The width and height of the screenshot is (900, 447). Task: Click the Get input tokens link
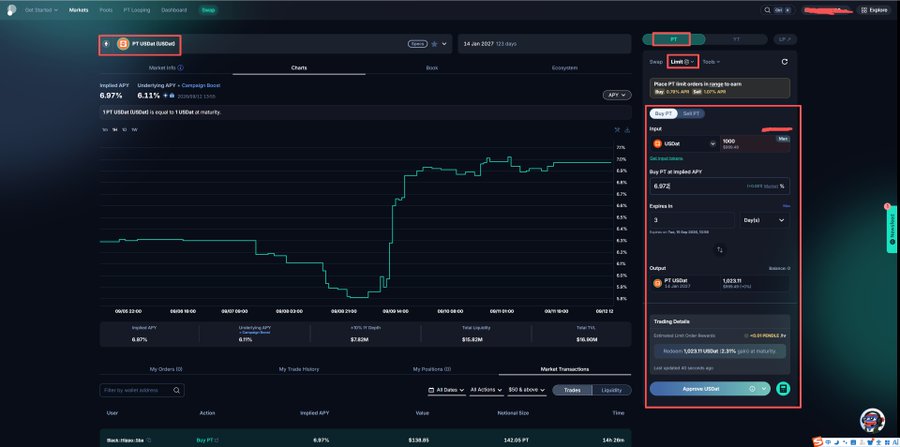666,158
